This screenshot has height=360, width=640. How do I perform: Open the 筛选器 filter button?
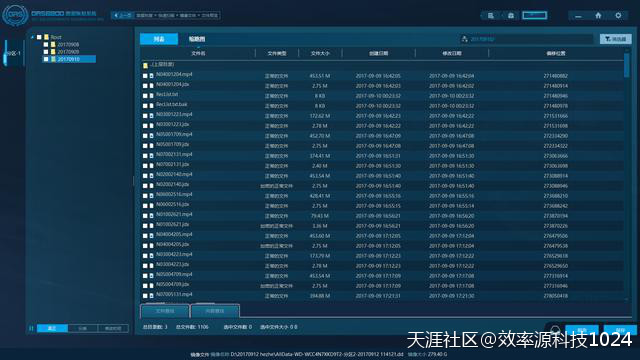pos(616,39)
